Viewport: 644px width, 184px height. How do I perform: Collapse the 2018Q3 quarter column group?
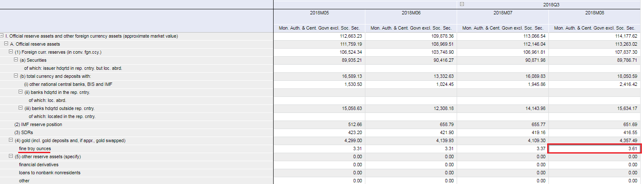tap(462, 4)
